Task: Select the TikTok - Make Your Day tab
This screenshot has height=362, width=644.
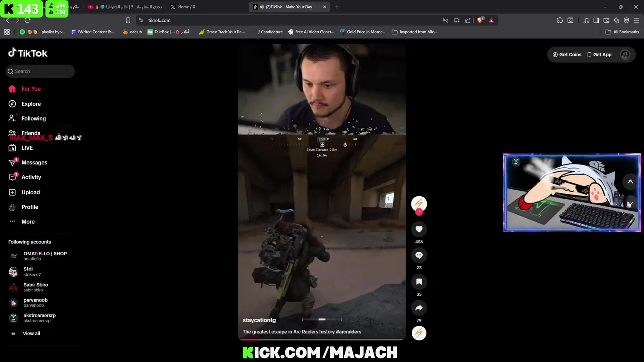Action: (289, 7)
